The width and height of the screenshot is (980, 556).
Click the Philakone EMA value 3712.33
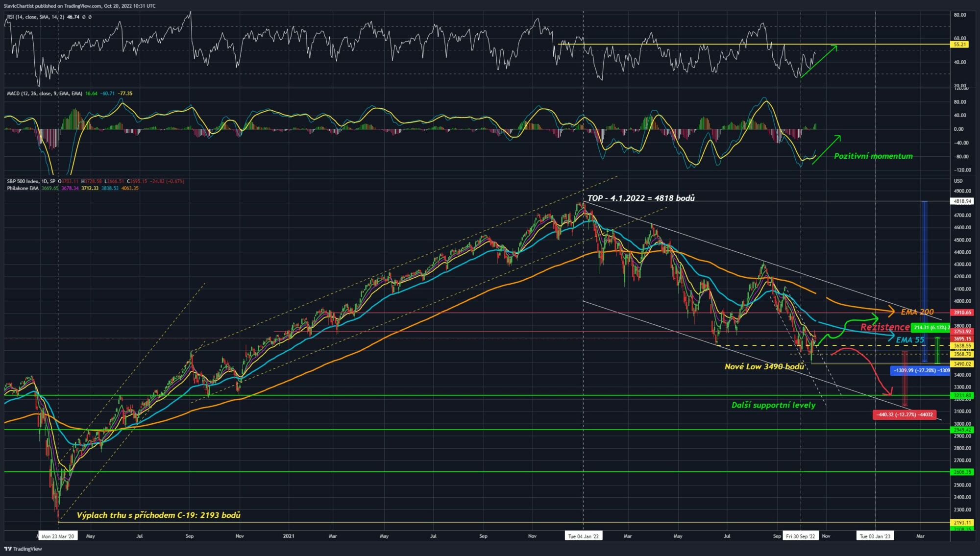(90, 188)
